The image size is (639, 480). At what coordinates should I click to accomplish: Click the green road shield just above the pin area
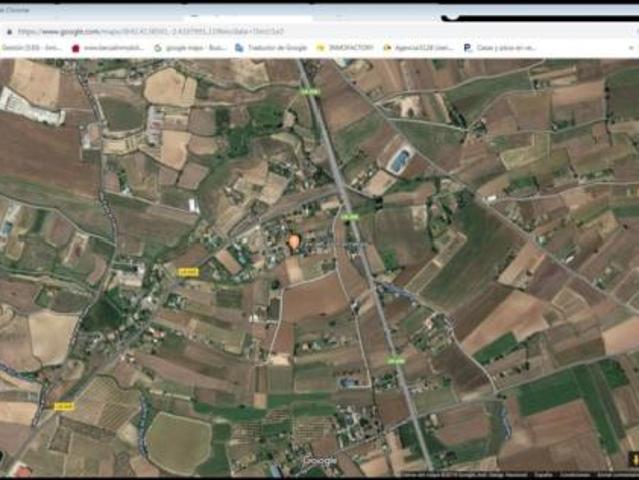pyautogui.click(x=350, y=217)
